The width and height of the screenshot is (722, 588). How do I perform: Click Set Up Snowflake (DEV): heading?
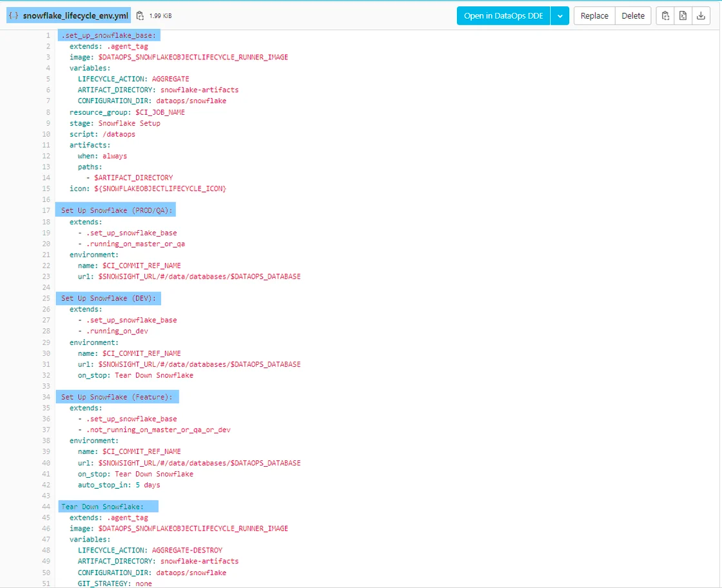(109, 299)
